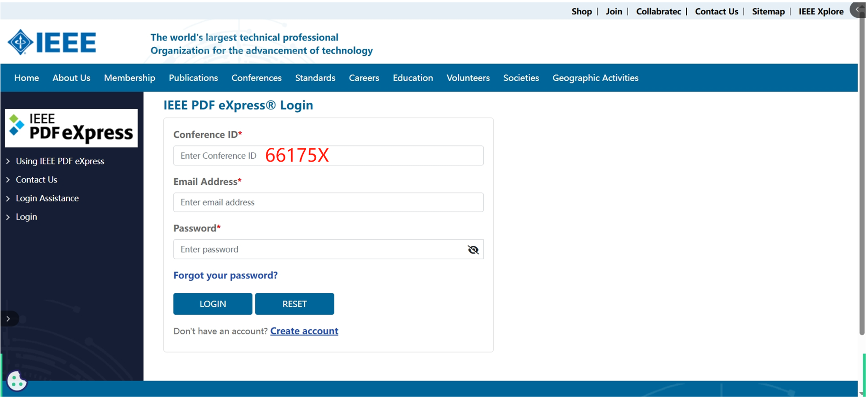Expand Using IEEE PDF eXpress item

tap(60, 161)
